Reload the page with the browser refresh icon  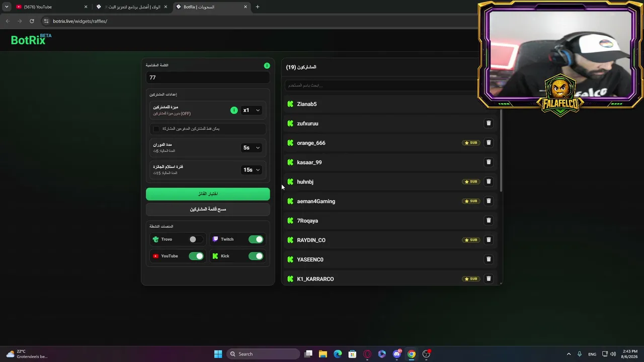(x=32, y=21)
